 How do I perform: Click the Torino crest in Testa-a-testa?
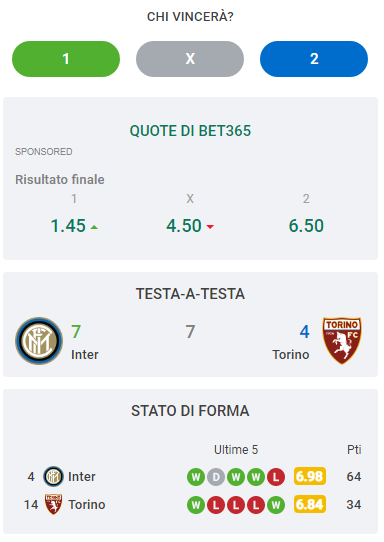point(342,340)
